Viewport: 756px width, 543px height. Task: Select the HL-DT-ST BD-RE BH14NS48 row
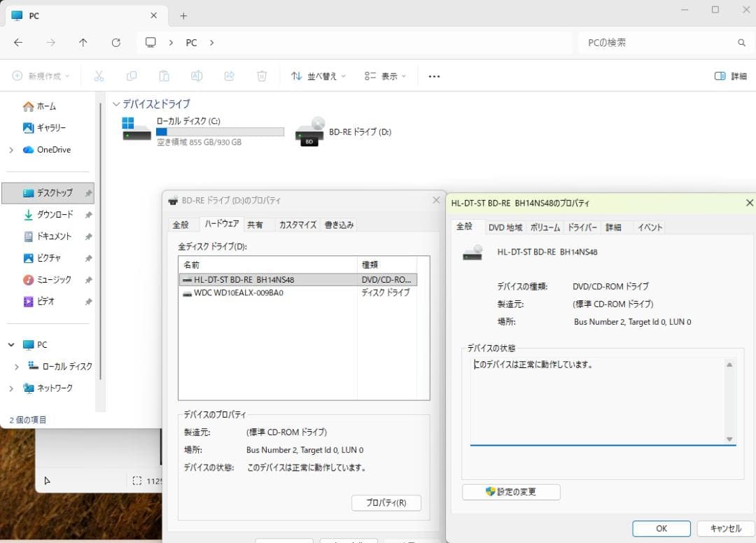click(x=298, y=279)
